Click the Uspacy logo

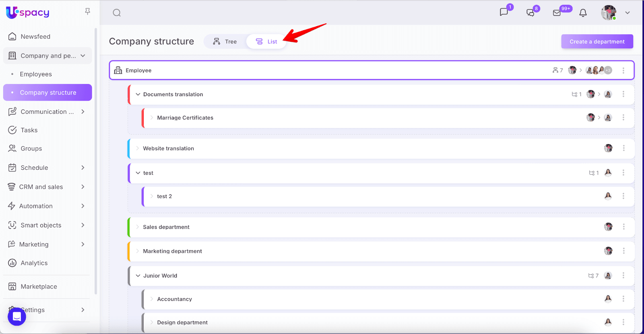click(28, 12)
